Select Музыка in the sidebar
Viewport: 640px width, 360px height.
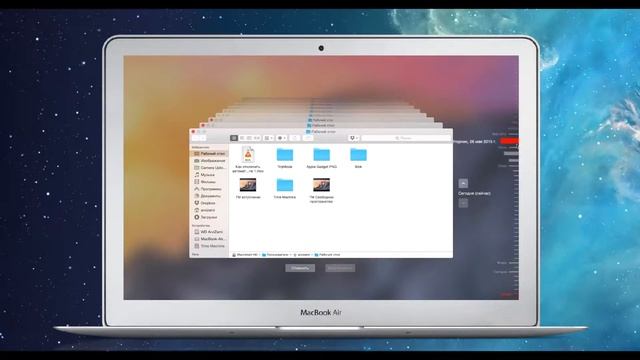[x=209, y=175]
